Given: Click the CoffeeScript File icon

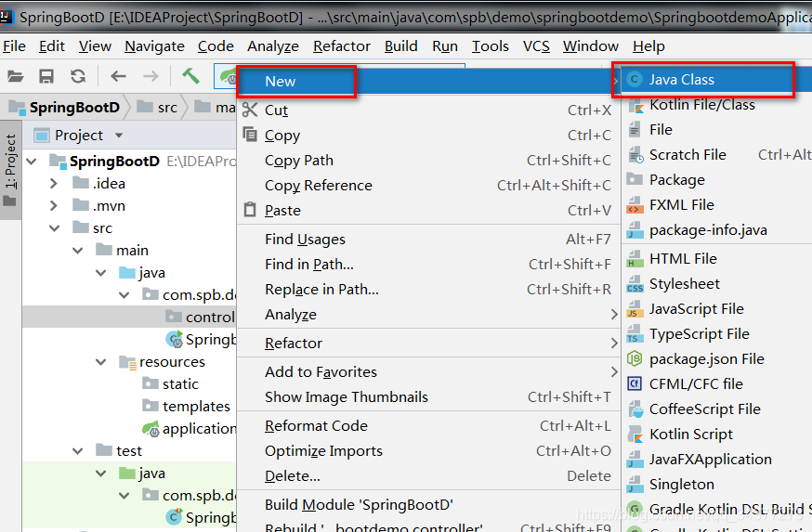Looking at the screenshot, I should [635, 409].
